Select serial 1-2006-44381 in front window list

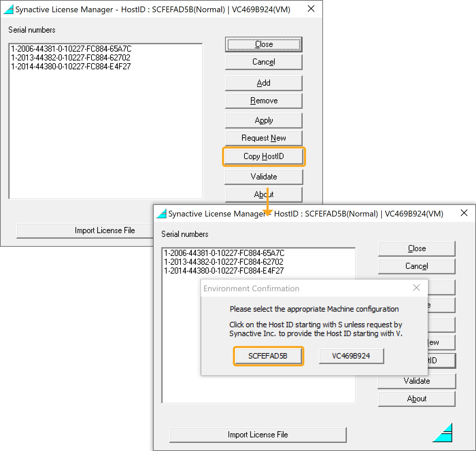coord(224,253)
